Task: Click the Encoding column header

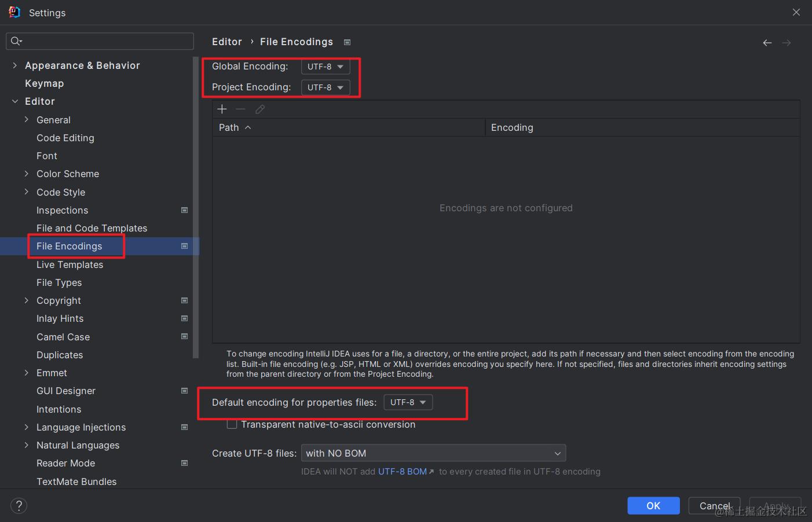Action: pos(642,127)
